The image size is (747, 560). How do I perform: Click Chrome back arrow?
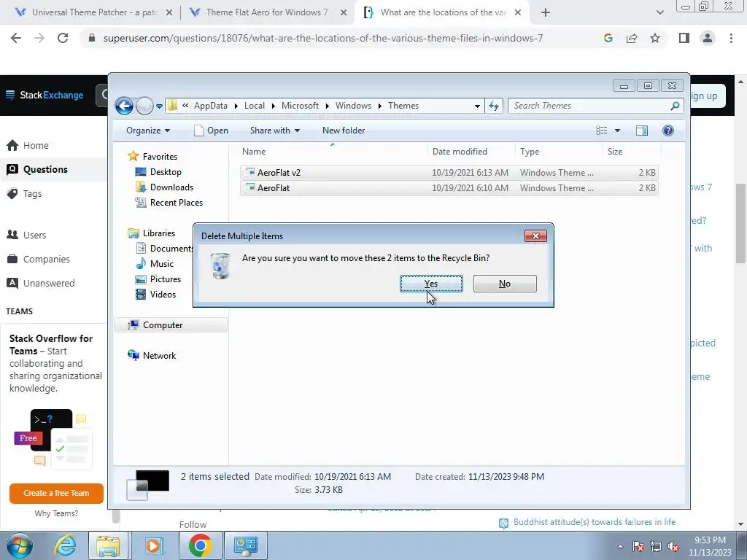tap(16, 38)
